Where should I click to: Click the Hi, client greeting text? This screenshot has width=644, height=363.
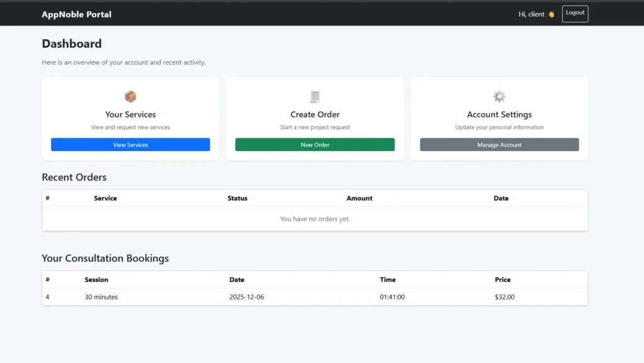pos(531,14)
